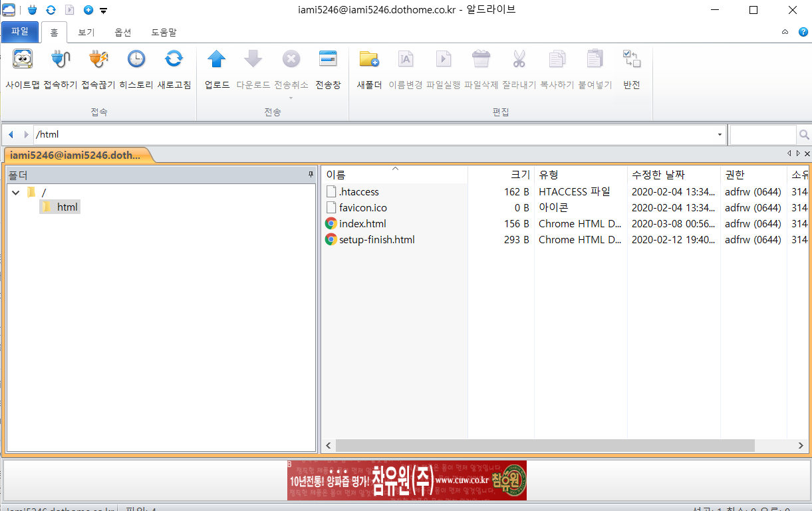Open the 전송창 transfer window icon

coord(328,60)
